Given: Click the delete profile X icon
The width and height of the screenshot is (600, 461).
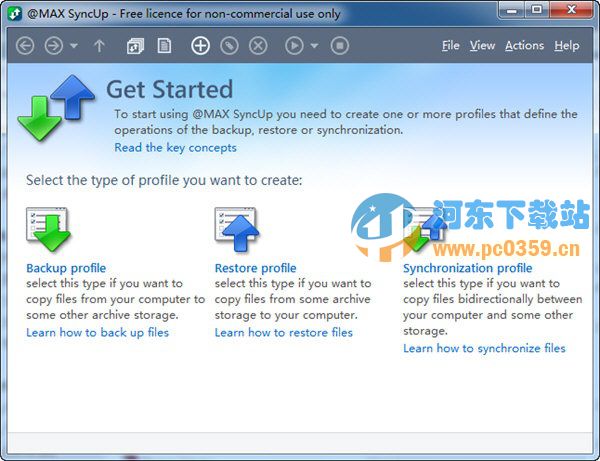Looking at the screenshot, I should tap(258, 46).
